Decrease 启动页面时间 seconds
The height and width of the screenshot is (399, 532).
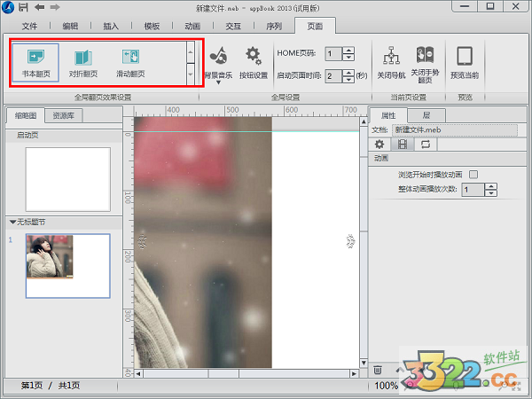[348, 80]
